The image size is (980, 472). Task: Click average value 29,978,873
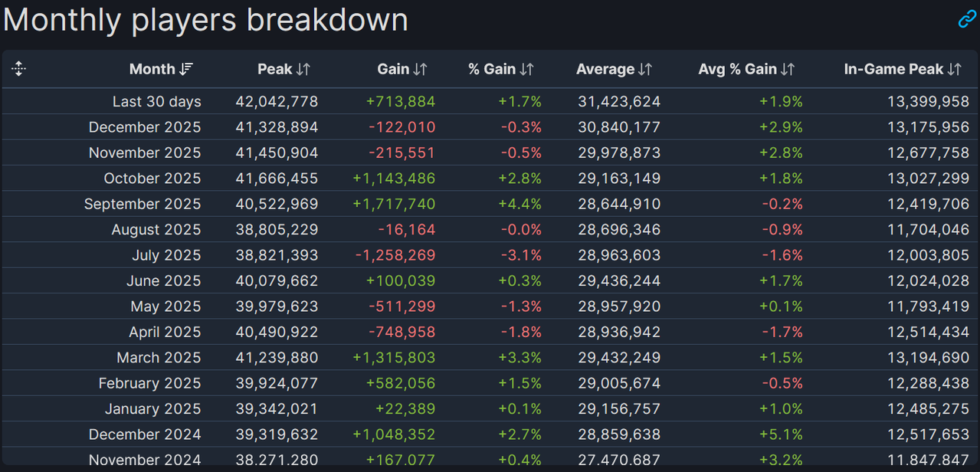click(x=619, y=152)
